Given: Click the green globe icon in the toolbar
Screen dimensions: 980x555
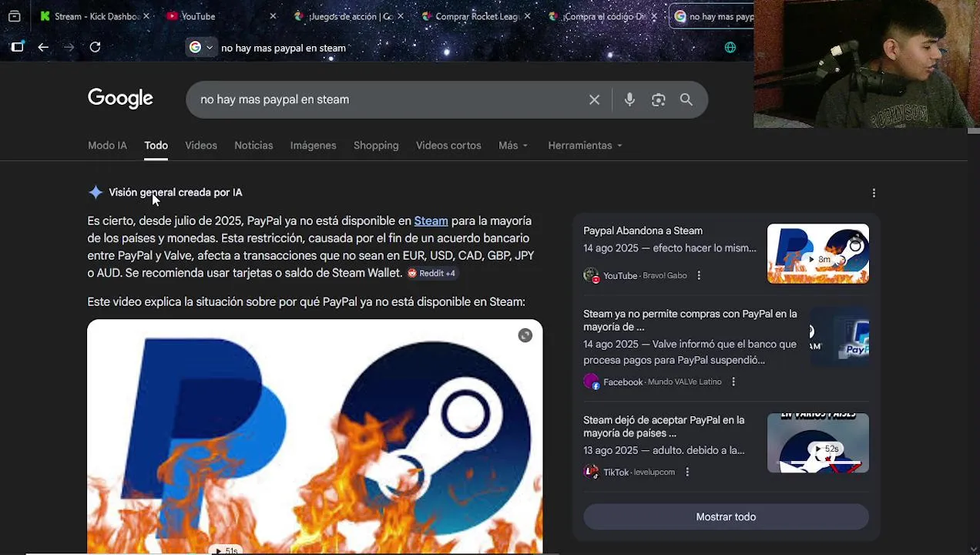Looking at the screenshot, I should pyautogui.click(x=730, y=47).
